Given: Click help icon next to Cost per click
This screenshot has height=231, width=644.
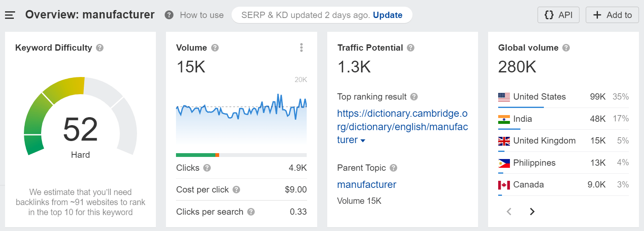Looking at the screenshot, I should tap(236, 190).
